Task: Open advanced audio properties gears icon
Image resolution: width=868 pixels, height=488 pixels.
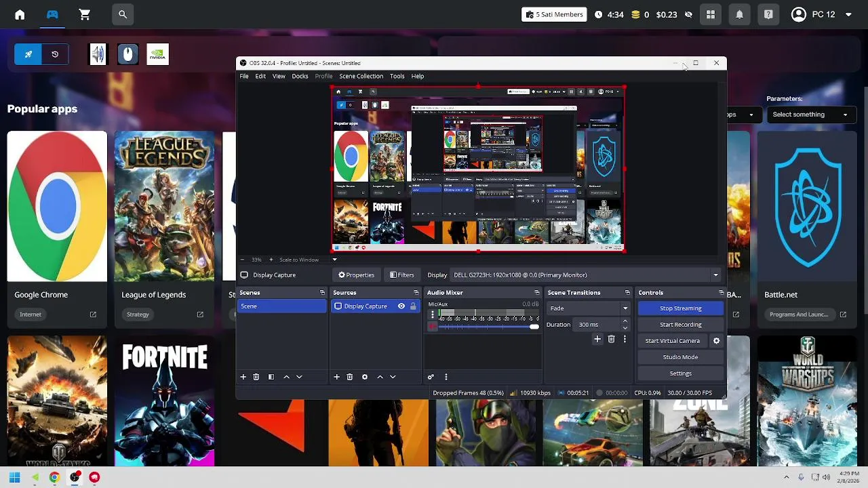Action: (x=431, y=377)
